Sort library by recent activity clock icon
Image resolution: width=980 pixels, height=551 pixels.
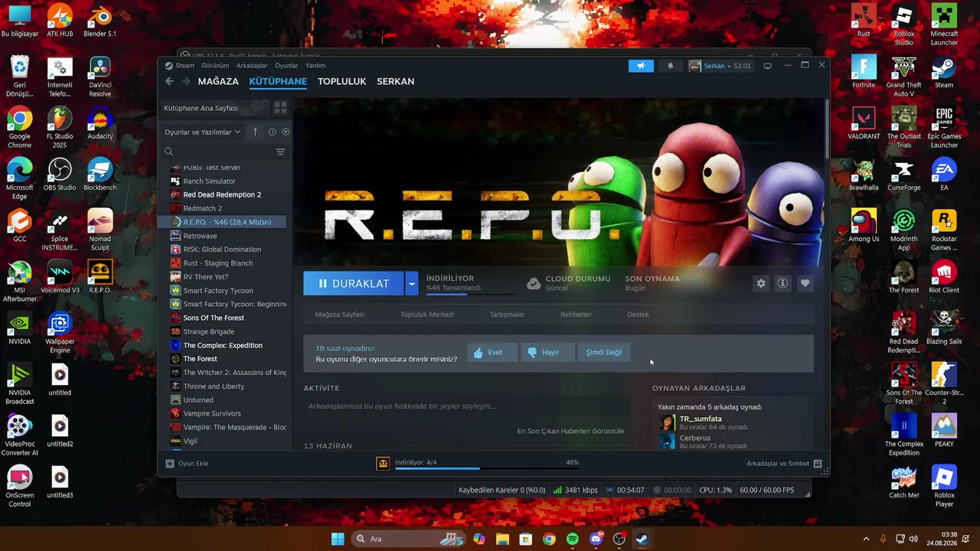pyautogui.click(x=272, y=132)
